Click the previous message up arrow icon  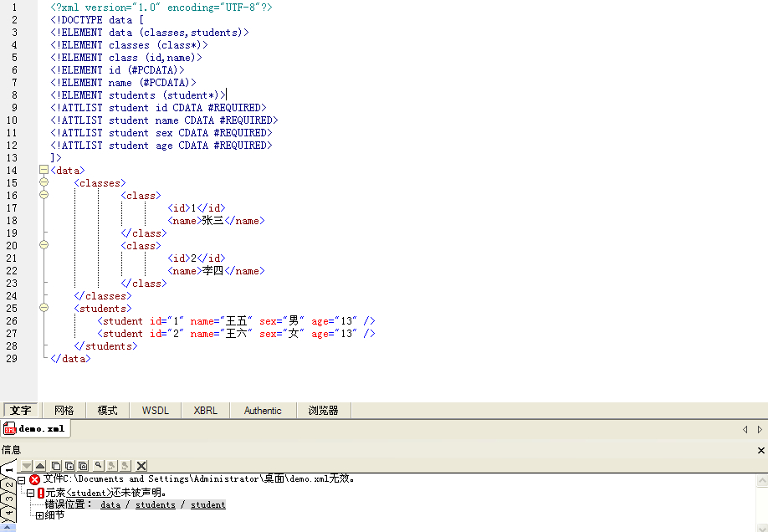coord(40,466)
